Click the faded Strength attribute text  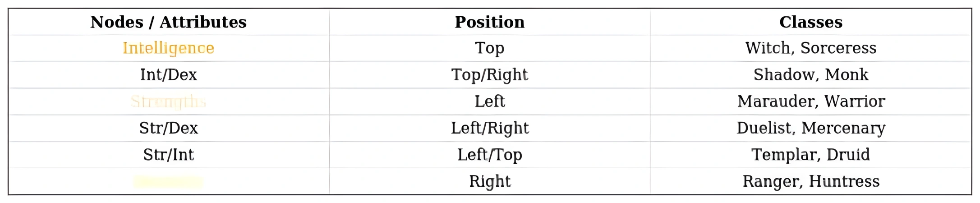pos(169,102)
